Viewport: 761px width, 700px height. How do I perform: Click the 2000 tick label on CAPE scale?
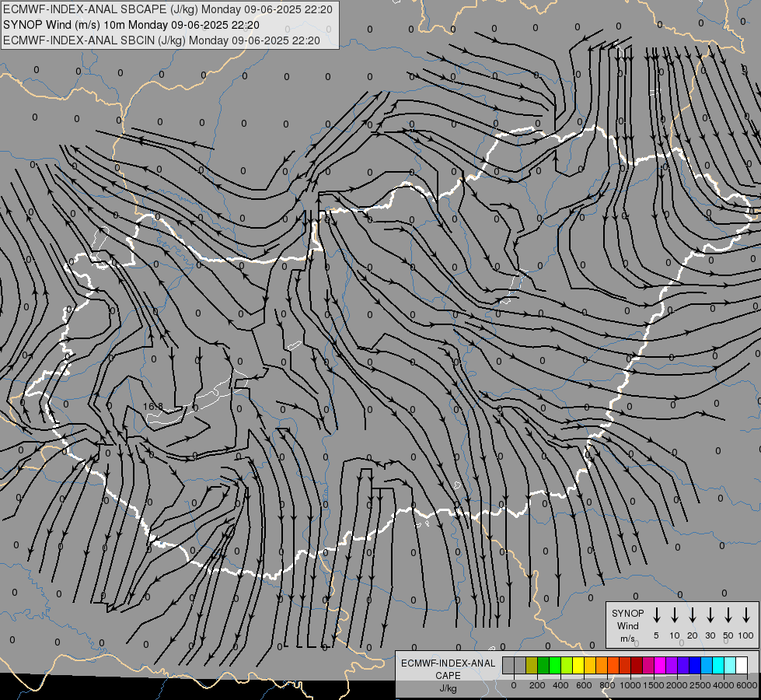pos(677,685)
